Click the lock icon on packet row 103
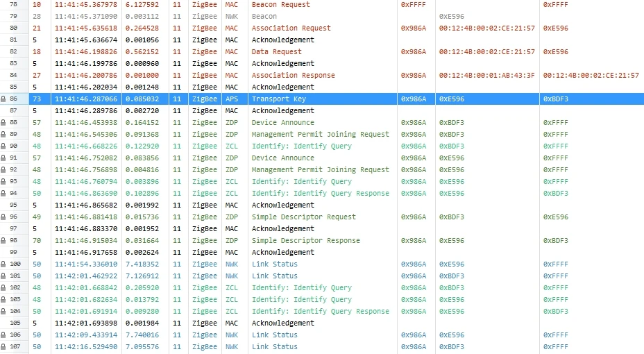644x354 pixels. click(x=3, y=300)
